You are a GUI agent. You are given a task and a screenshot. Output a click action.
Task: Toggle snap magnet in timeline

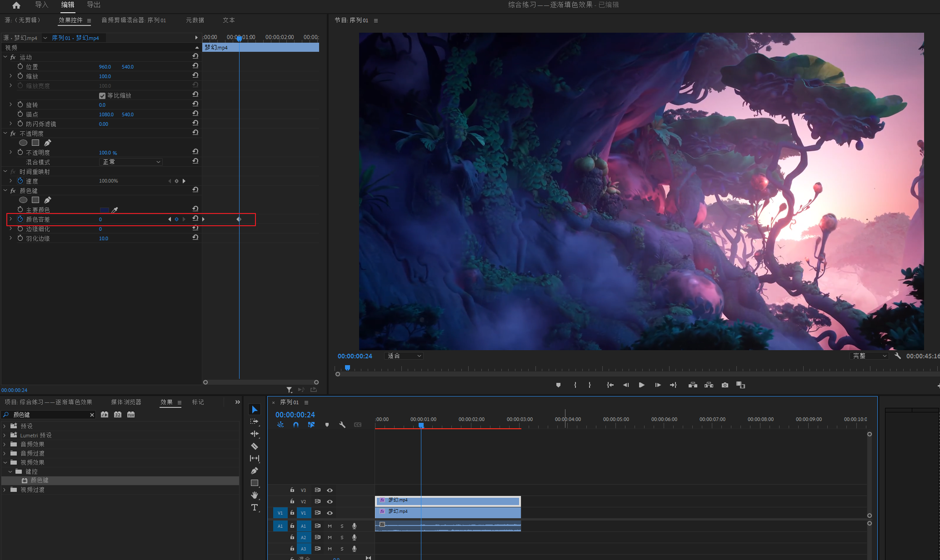pyautogui.click(x=296, y=425)
